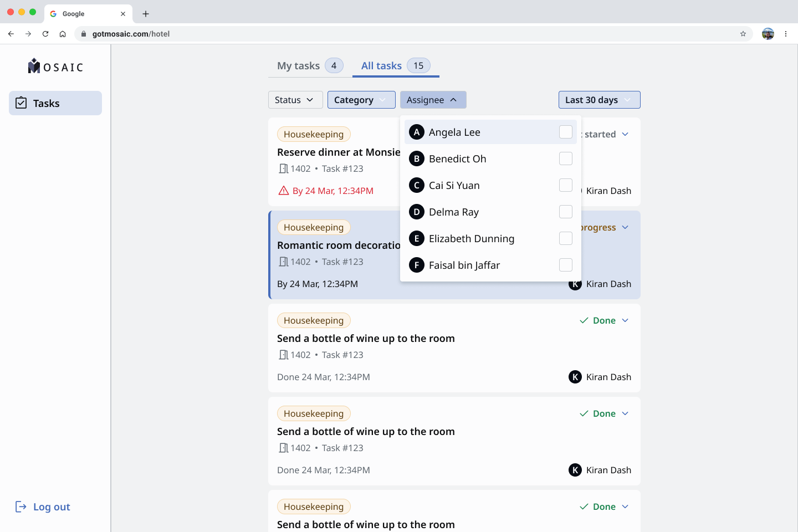Viewport: 798px width, 532px height.
Task: Open the Reserve dinner at Monsieur task
Action: [339, 152]
